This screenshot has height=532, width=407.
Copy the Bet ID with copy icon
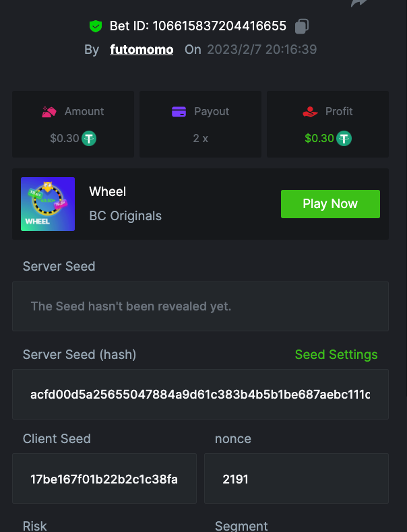[x=302, y=26]
